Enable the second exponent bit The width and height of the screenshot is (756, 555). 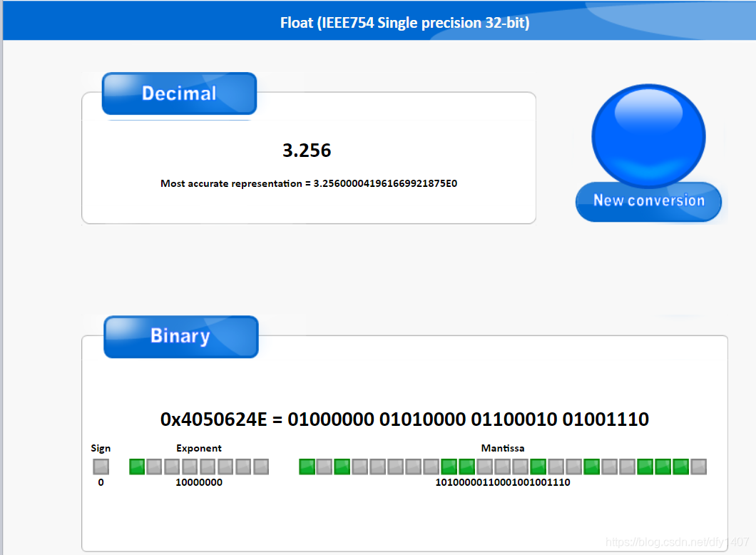(153, 467)
